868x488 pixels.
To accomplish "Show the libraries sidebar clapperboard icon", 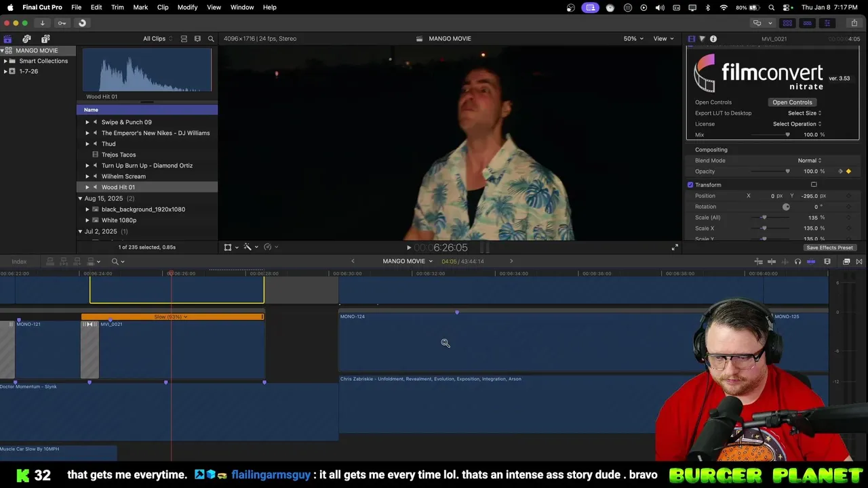I will tap(7, 39).
